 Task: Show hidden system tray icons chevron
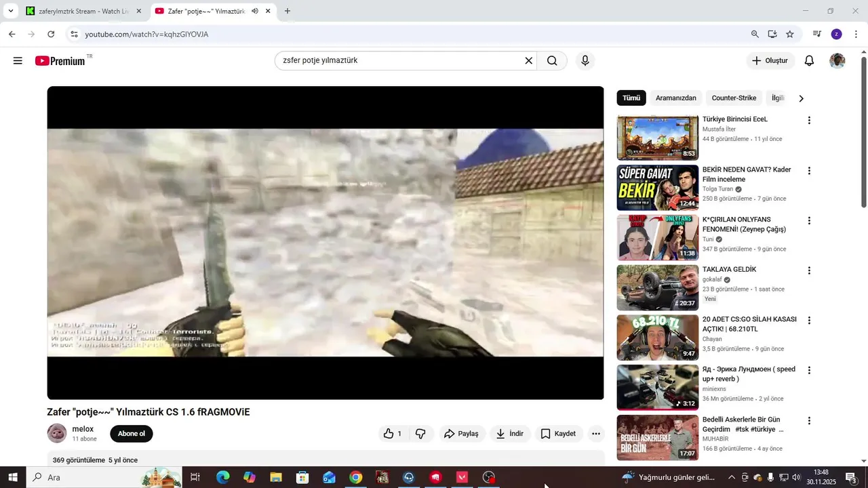[732, 477]
